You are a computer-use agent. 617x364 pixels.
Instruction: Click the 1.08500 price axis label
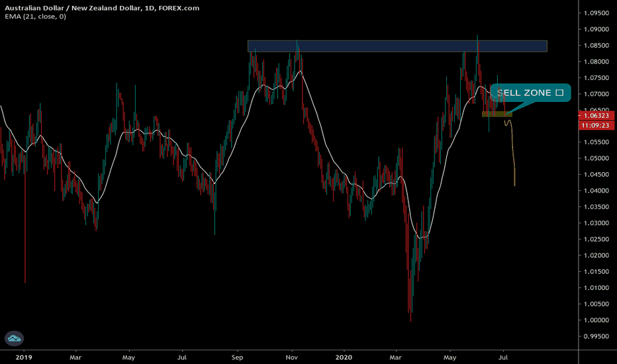pos(596,45)
